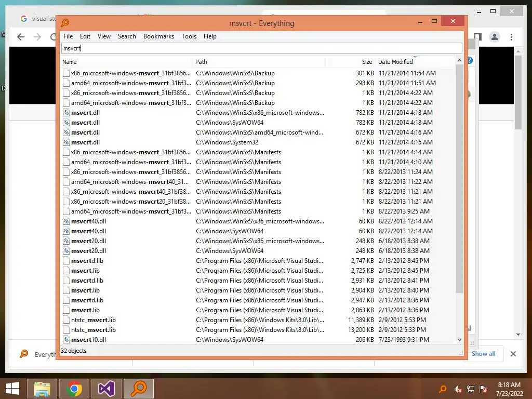Select msvcrt40.dll icon in SysWOW64 row
This screenshot has width=532, height=399.
(x=66, y=231)
